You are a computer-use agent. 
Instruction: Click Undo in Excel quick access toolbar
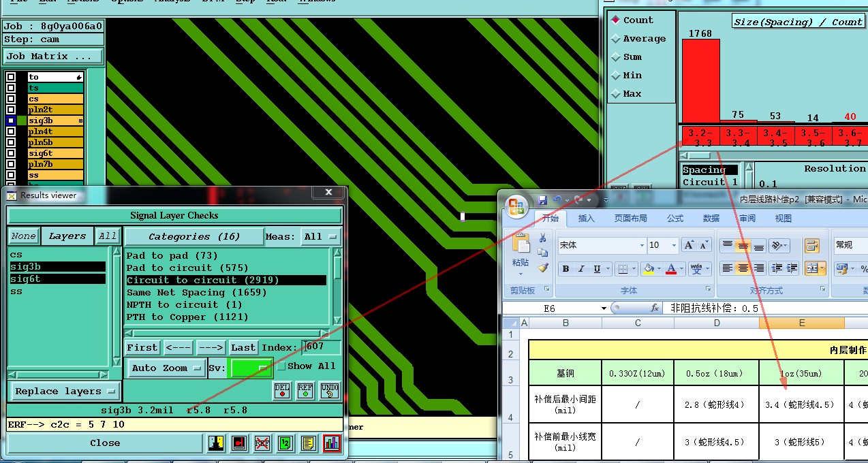[x=557, y=200]
